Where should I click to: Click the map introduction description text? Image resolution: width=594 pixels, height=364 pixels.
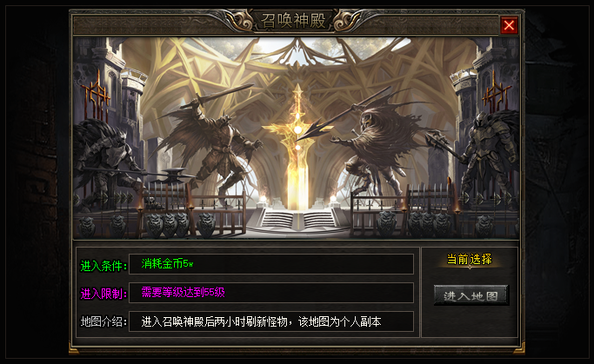pyautogui.click(x=262, y=321)
